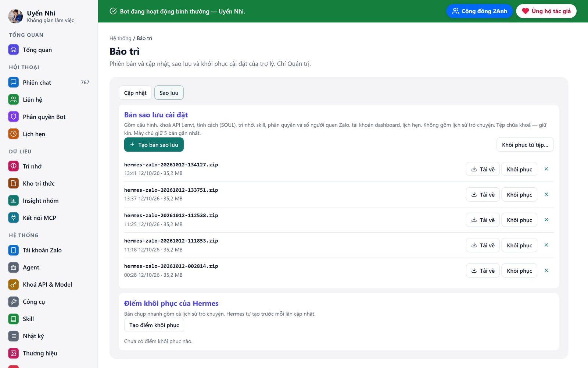Screen dimensions: 588x368
Task: Click the Bản sao lưu cài đặt heading
Action: coord(156,115)
